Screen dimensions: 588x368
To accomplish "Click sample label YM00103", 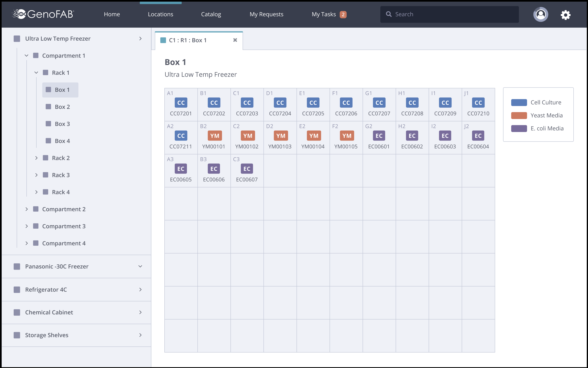I will (x=280, y=146).
